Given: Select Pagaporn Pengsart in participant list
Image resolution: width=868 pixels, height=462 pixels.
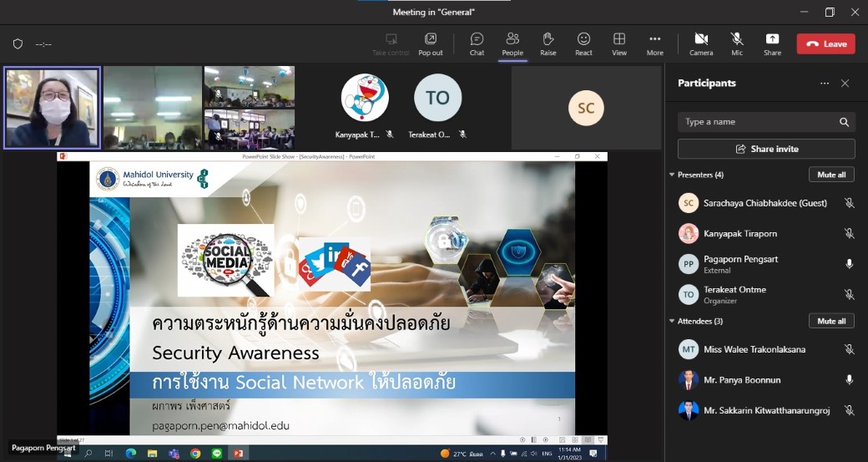Looking at the screenshot, I should 740,263.
